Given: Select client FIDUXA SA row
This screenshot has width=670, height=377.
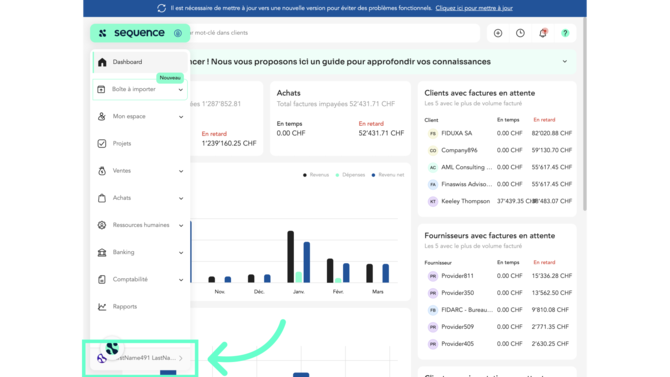Looking at the screenshot, I should 498,133.
